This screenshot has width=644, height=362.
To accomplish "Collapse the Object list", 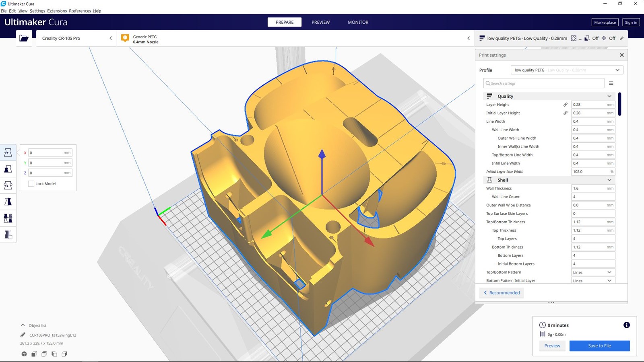I will click(x=23, y=325).
